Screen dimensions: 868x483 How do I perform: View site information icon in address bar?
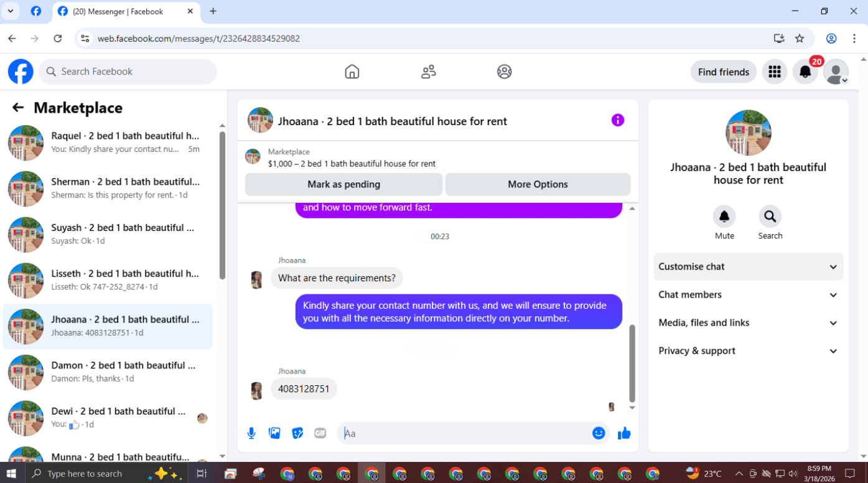point(85,39)
